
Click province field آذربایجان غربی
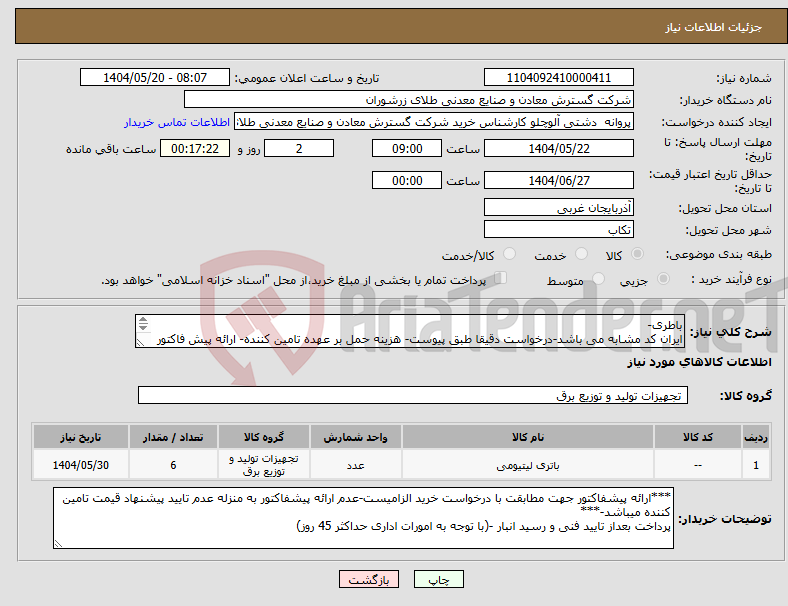click(558, 207)
